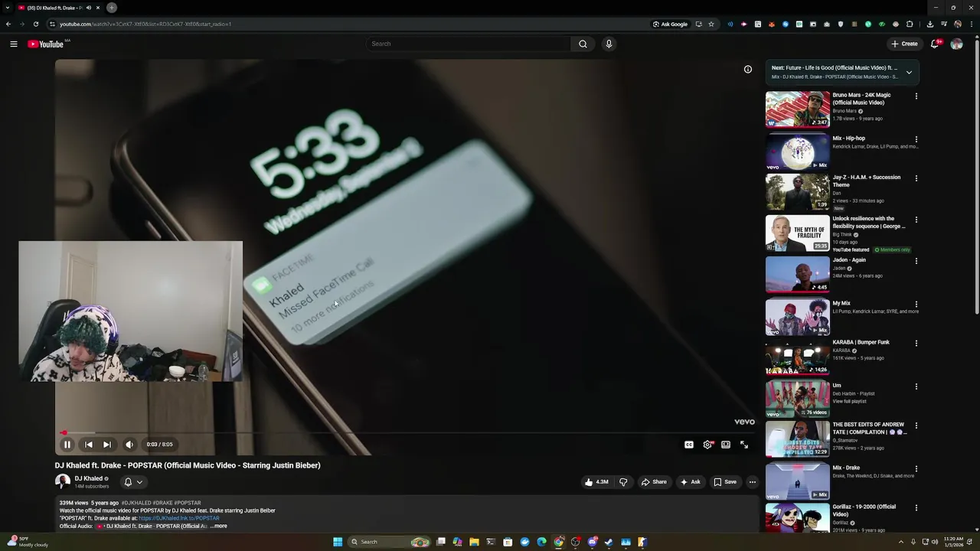Open the My Mix video title
The image size is (980, 551).
point(841,303)
